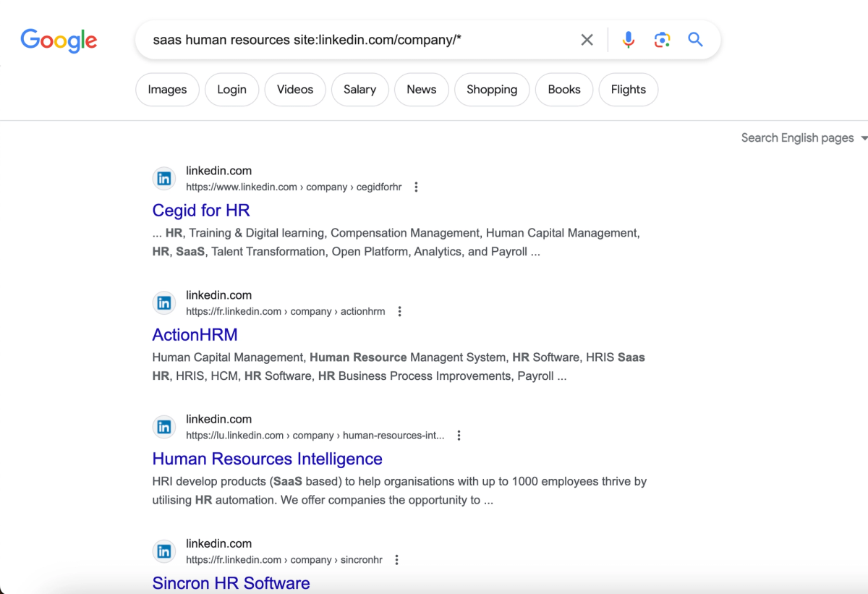Click LinkedIn favicon beside ActionHRM result
868x594 pixels.
click(164, 303)
